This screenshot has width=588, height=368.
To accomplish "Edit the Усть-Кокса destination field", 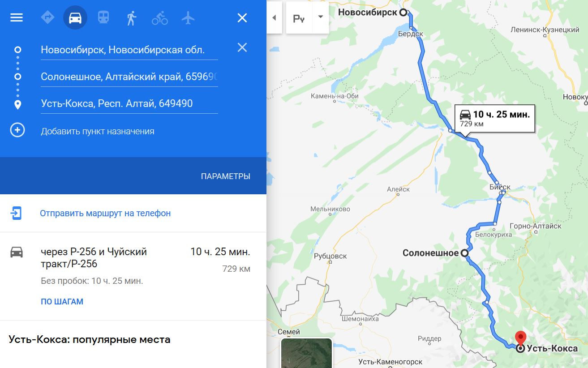I will tap(129, 104).
